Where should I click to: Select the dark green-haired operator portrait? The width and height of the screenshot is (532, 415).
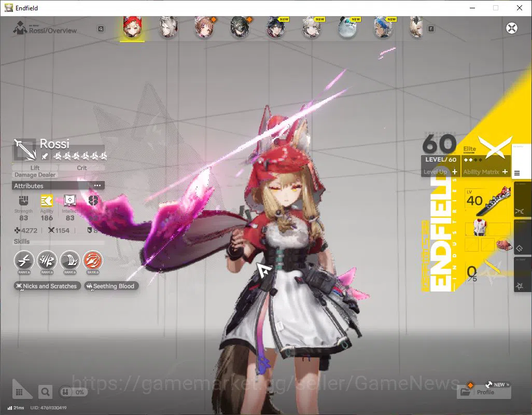[240, 27]
